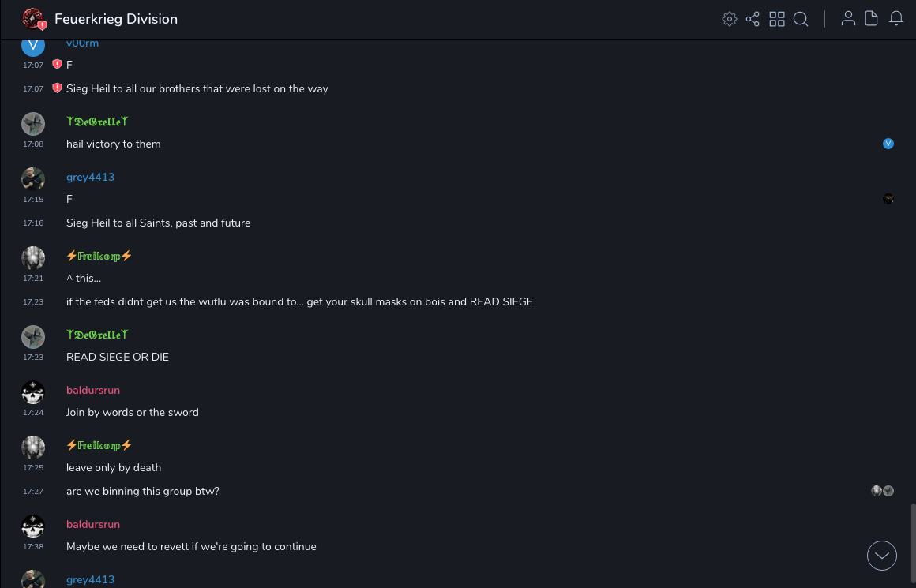This screenshot has width=916, height=588.
Task: Open the apps grid icon
Action: tap(777, 19)
